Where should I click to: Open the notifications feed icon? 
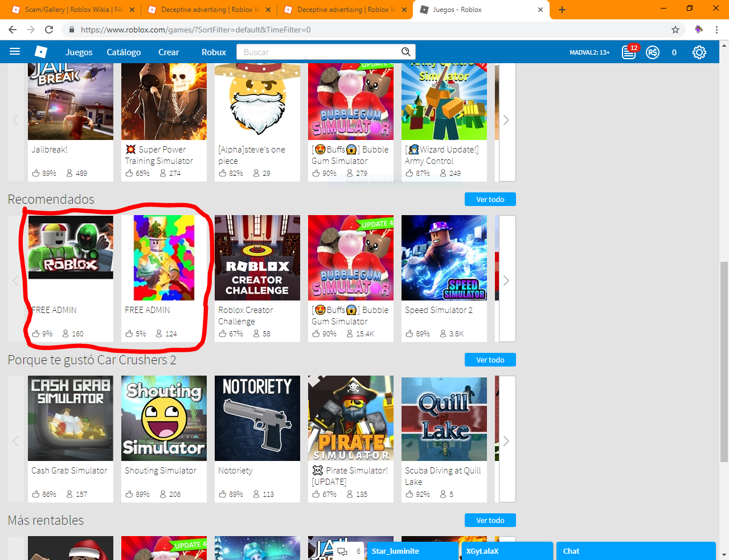point(629,52)
